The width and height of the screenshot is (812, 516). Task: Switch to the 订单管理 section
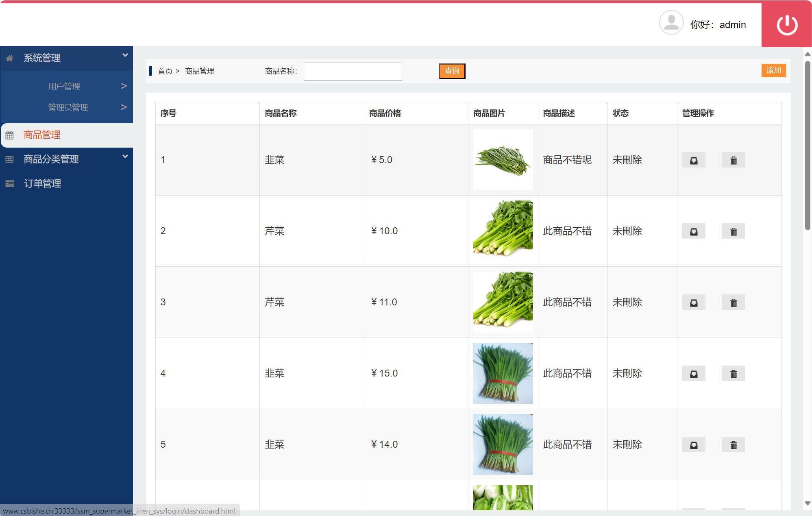pos(42,183)
